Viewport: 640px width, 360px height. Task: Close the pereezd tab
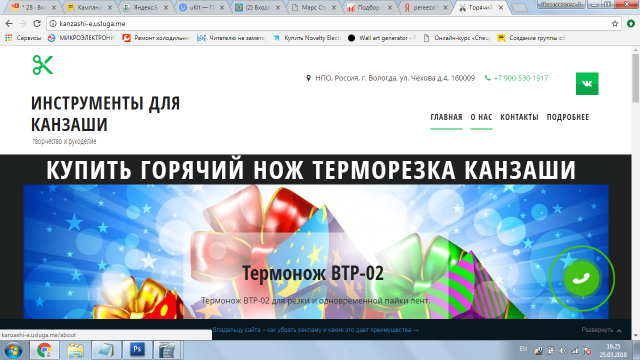click(x=445, y=8)
